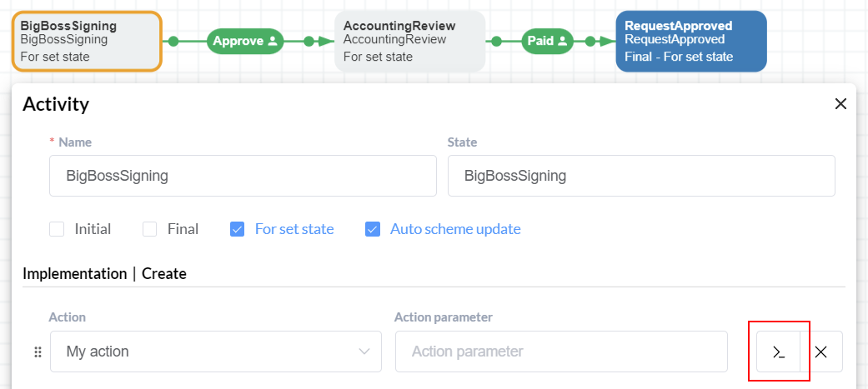Screen dimensions: 868x389
Task: Expand the My action dropdown
Action: (216, 352)
